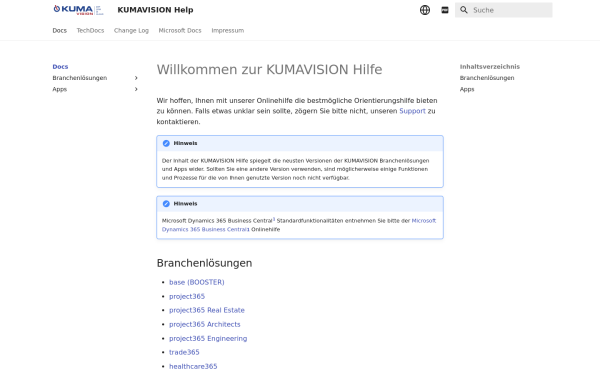Focus the Suche search field

(504, 10)
